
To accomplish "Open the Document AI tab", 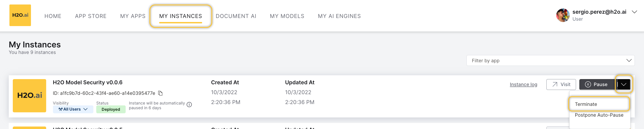I will 236,16.
